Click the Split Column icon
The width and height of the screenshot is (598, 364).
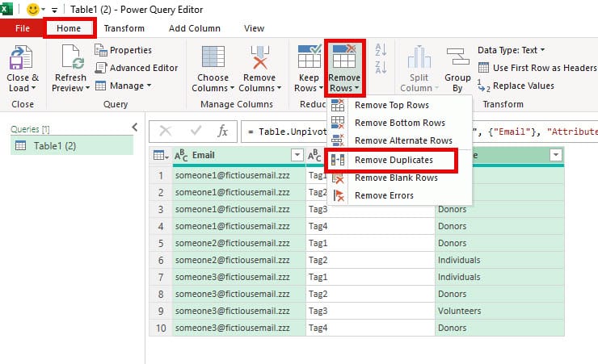419,57
